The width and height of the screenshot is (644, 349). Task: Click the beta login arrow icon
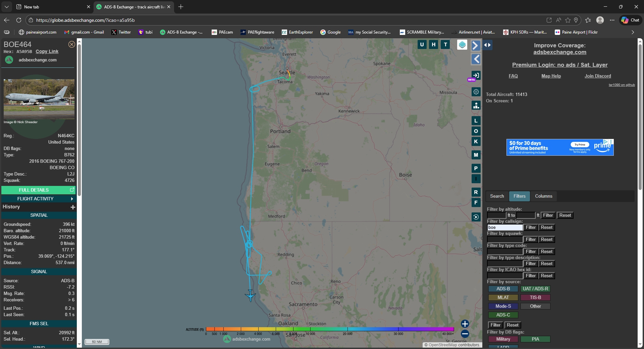(x=476, y=75)
